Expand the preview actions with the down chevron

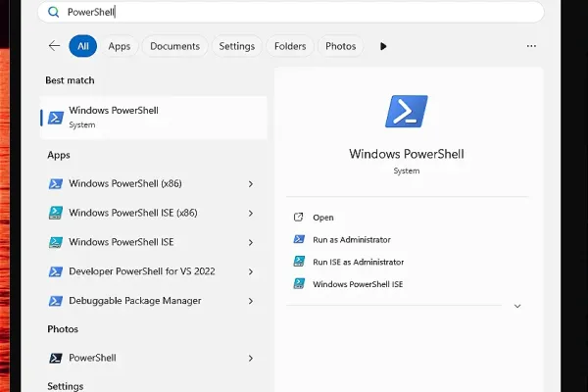point(517,306)
